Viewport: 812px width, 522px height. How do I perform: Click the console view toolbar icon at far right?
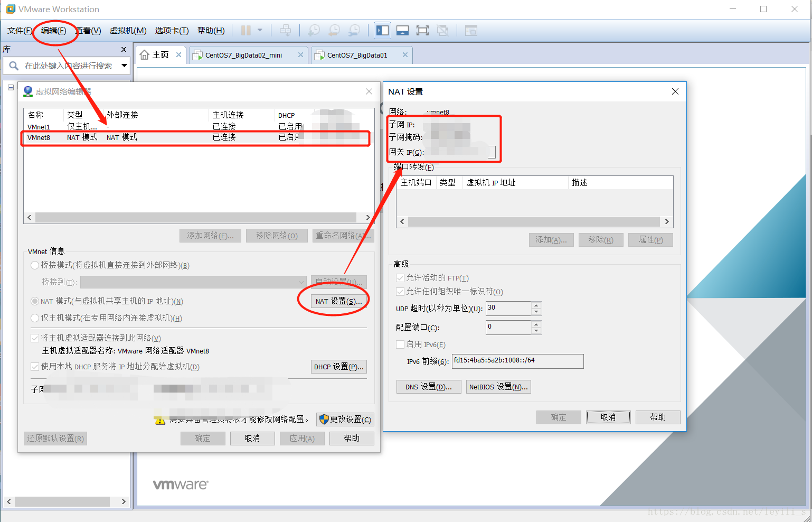pyautogui.click(x=471, y=31)
